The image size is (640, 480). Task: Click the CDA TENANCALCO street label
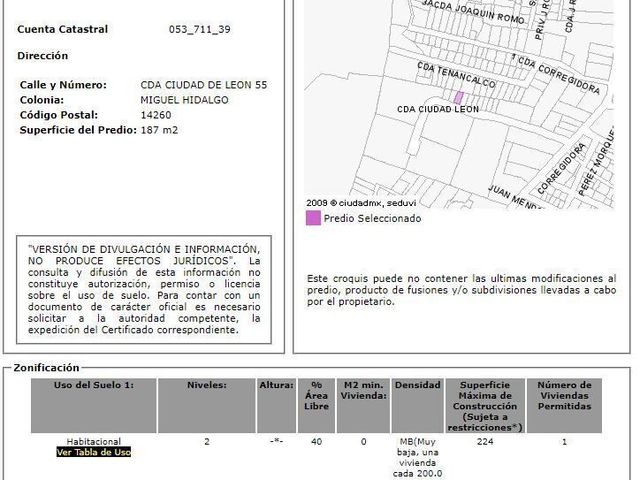click(456, 75)
